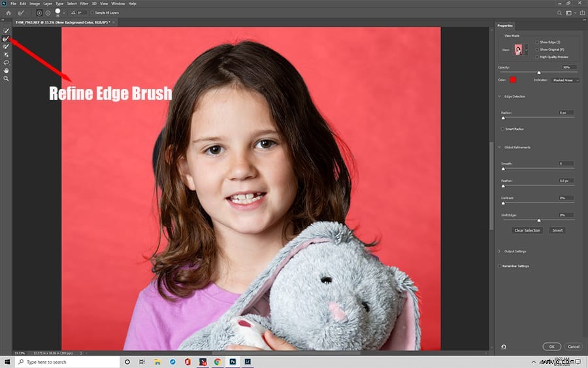Collapse the Global Refinements section

pos(500,148)
